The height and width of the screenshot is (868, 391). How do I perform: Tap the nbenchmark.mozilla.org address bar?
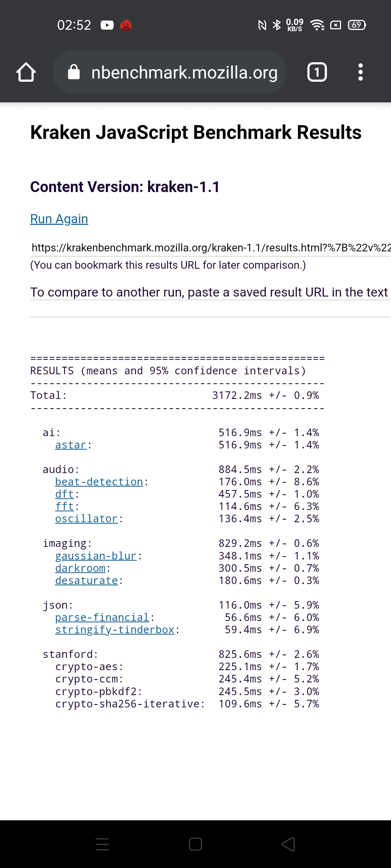tap(184, 72)
